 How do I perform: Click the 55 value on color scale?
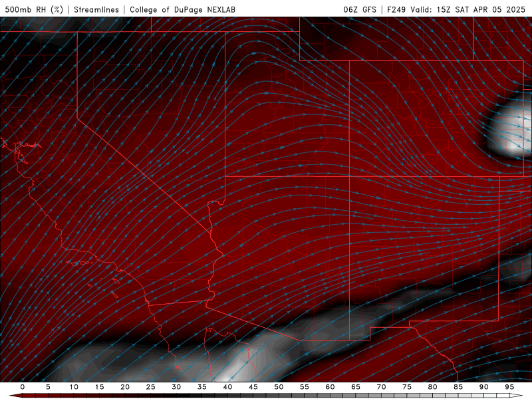(305, 387)
